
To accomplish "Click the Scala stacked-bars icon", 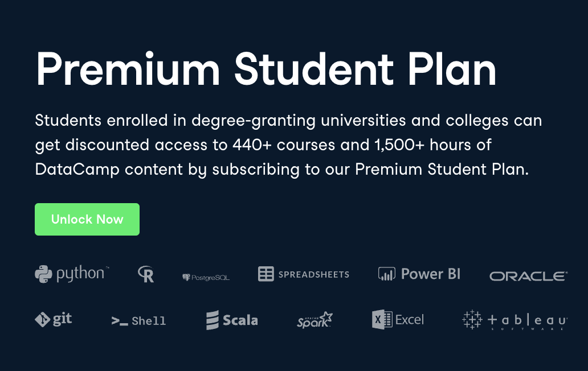I will pyautogui.click(x=213, y=320).
